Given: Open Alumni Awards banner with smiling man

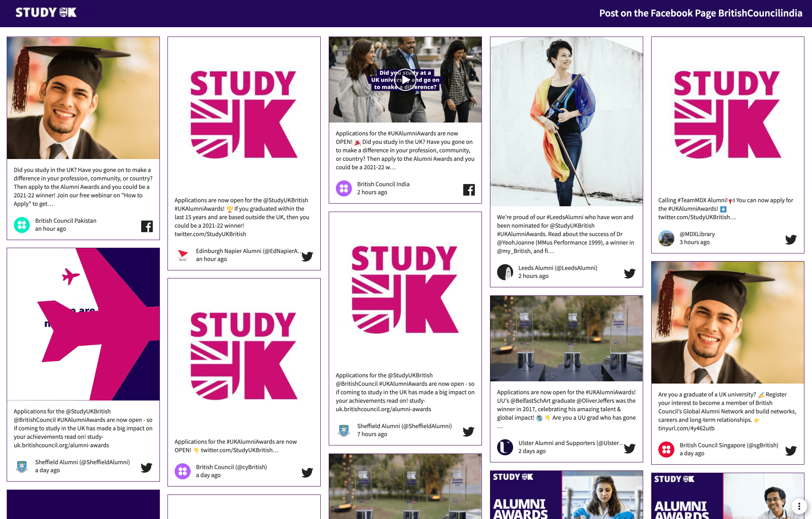Looking at the screenshot, I should click(728, 496).
